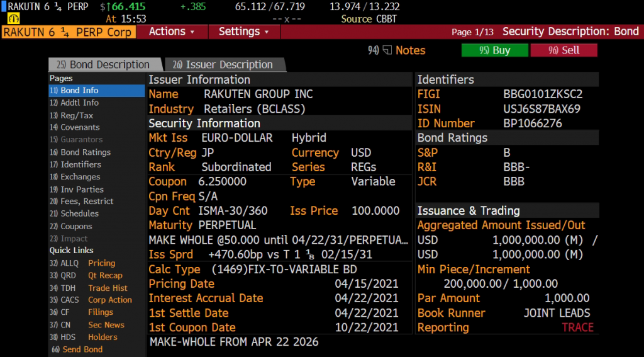This screenshot has width=644, height=357.
Task: Open the CF Filings quick link
Action: click(81, 312)
